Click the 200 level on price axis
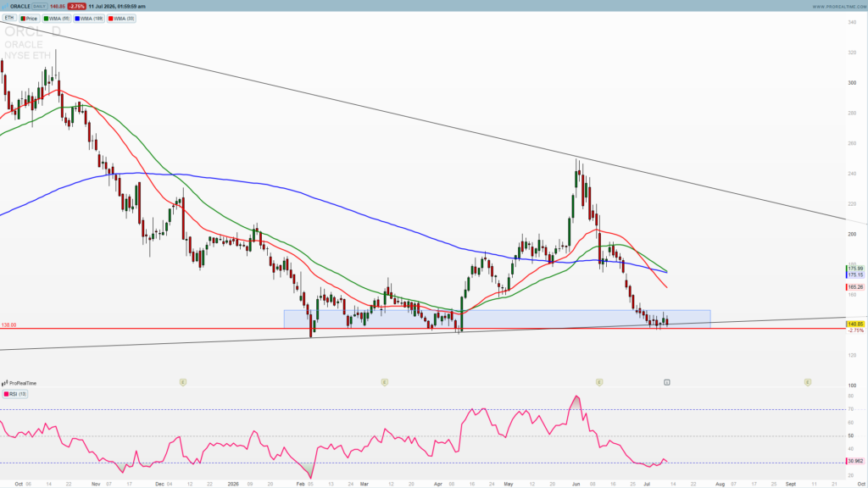Image resolution: width=868 pixels, height=488 pixels. [852, 234]
